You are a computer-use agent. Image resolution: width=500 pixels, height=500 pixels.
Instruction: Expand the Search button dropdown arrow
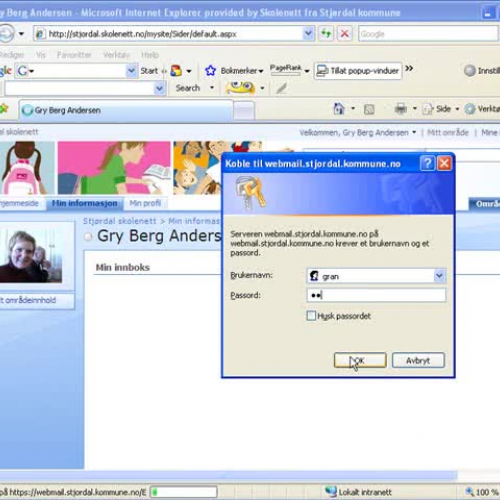[x=212, y=88]
